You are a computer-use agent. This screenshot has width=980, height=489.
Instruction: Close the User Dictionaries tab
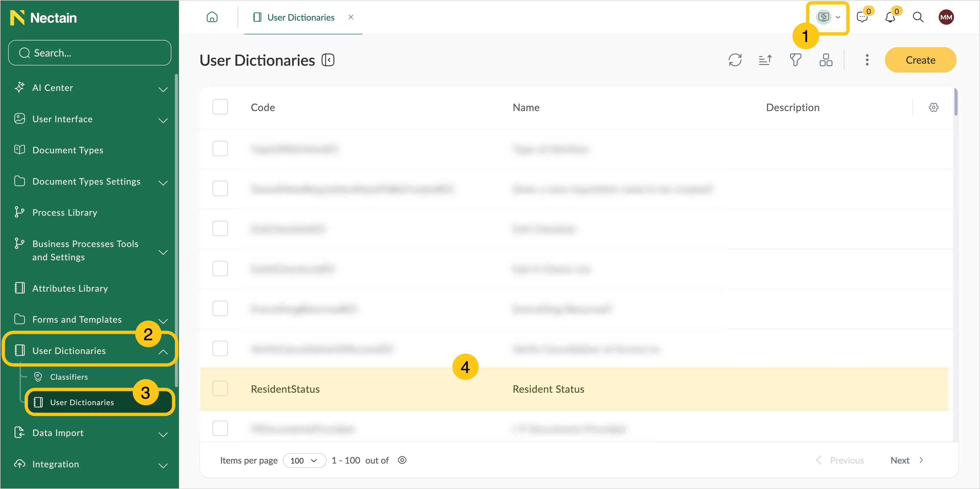pyautogui.click(x=351, y=17)
